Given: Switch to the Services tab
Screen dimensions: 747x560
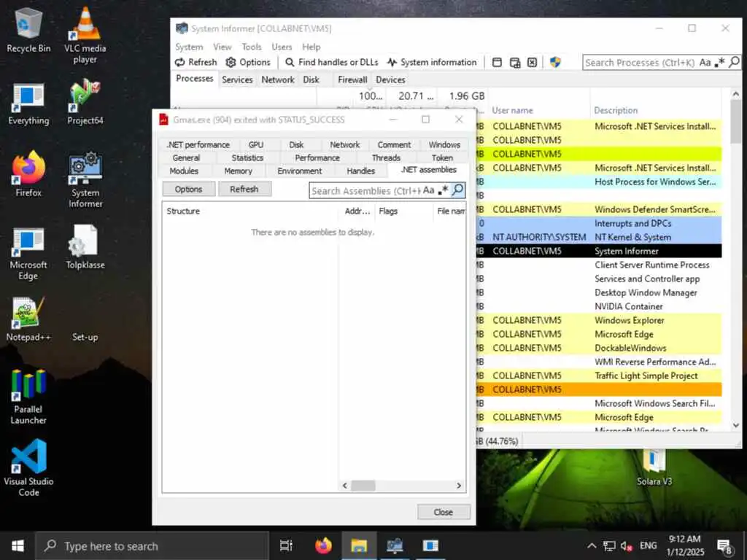Looking at the screenshot, I should [x=237, y=79].
